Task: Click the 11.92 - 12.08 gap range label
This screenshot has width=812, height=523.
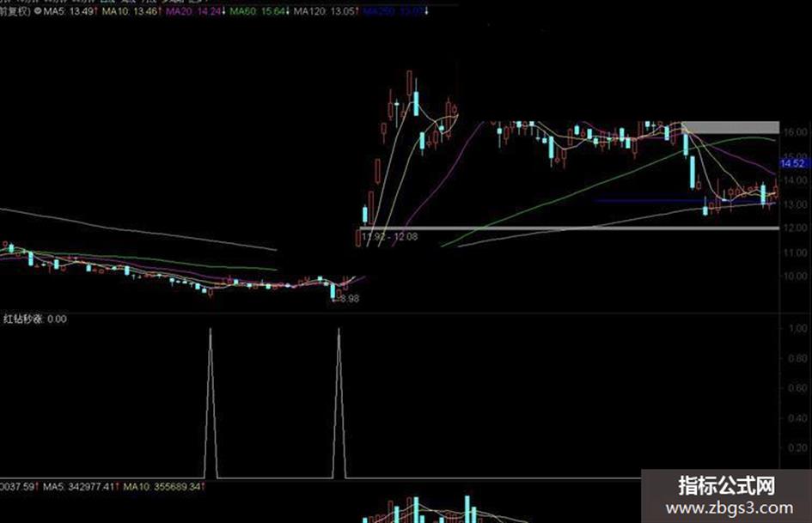Action: click(389, 237)
